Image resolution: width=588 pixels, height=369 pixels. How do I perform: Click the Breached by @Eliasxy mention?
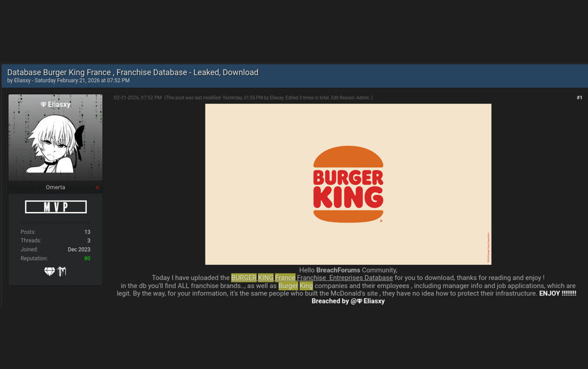coord(348,301)
